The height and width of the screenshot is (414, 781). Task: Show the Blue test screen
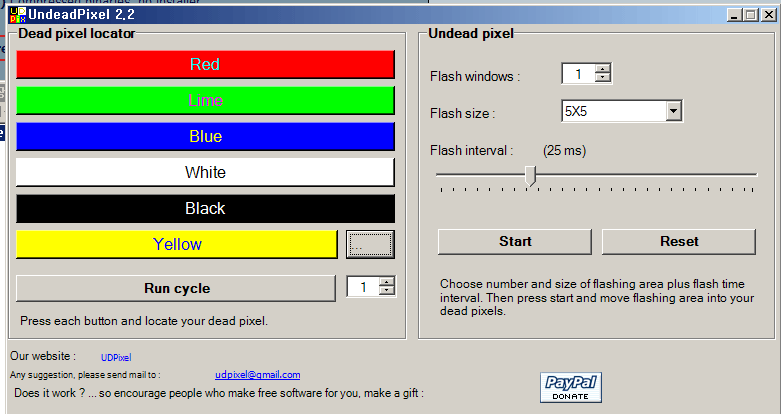coord(205,137)
